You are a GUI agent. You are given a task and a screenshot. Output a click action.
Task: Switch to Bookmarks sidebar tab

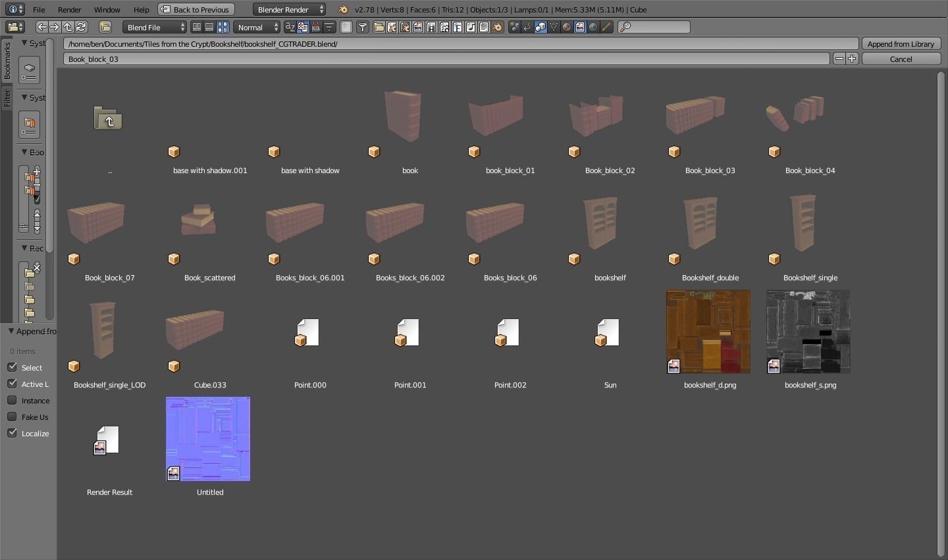click(x=7, y=61)
